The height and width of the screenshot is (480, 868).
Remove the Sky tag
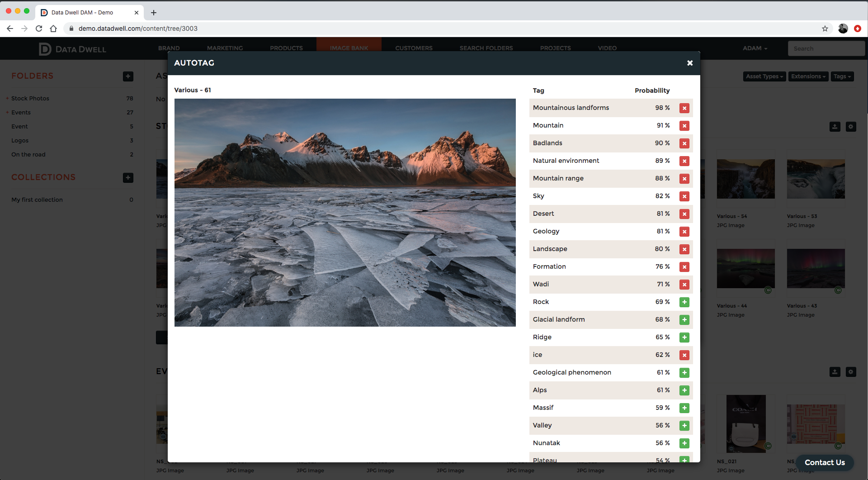click(684, 196)
